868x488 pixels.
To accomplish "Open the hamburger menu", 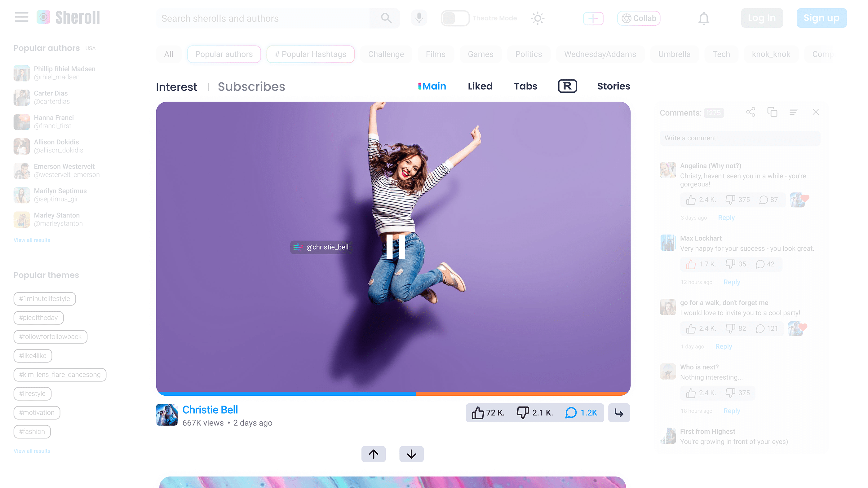I will coord(22,17).
